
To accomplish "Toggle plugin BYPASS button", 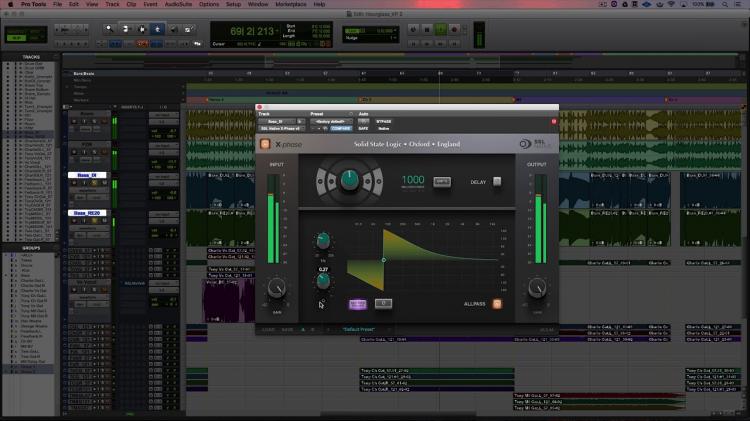I will coord(384,122).
